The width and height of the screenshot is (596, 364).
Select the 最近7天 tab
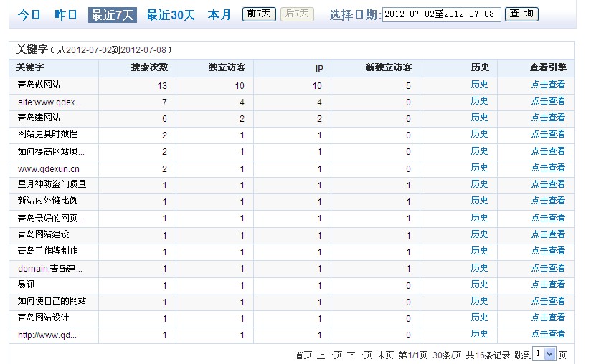(112, 15)
